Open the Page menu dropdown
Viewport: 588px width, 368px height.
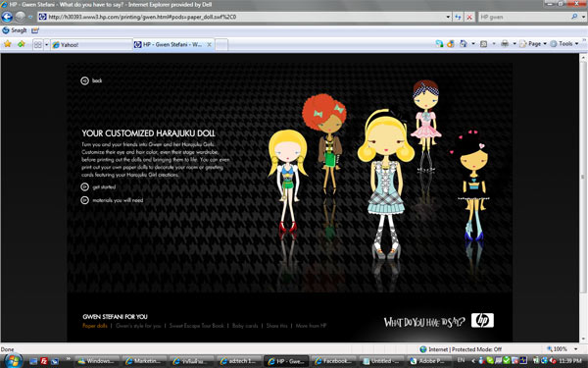533,44
